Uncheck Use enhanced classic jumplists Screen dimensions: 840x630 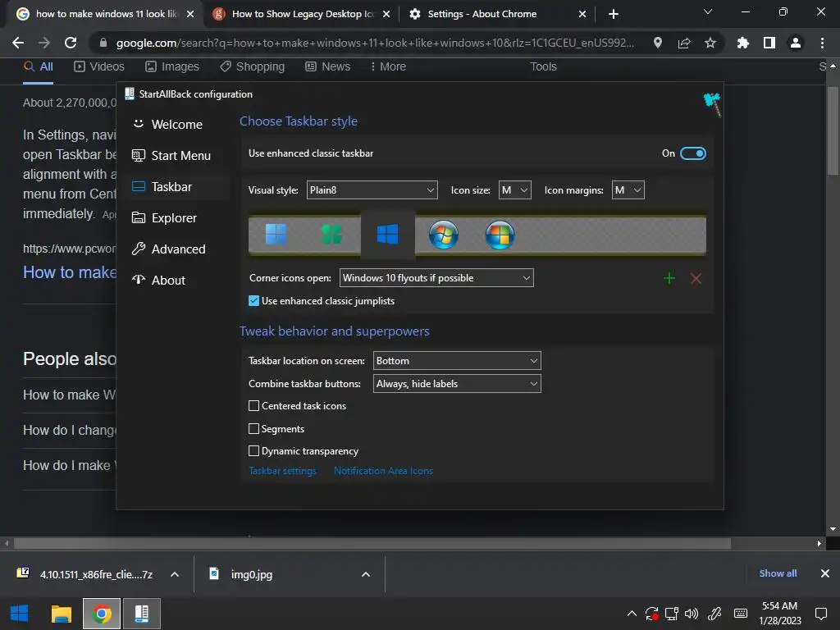[254, 301]
